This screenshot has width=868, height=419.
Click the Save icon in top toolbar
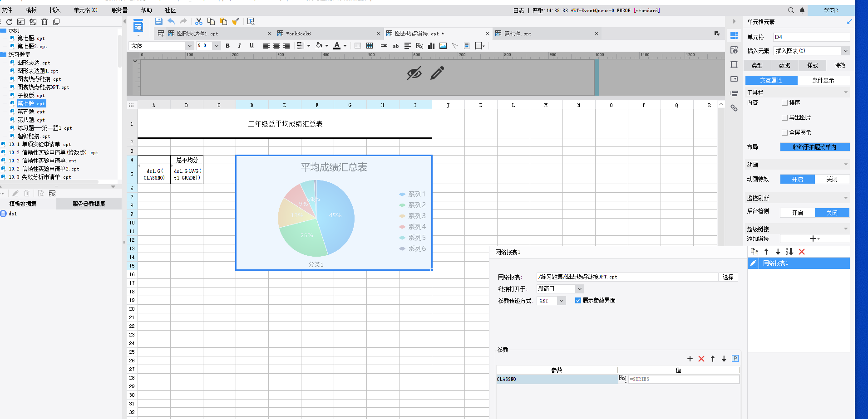[158, 21]
